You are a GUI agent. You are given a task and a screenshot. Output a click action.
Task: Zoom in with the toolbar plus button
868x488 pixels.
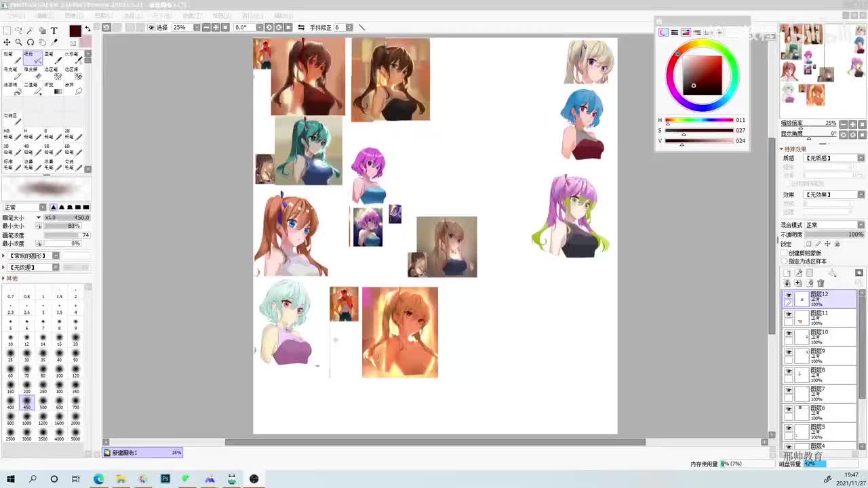click(216, 28)
